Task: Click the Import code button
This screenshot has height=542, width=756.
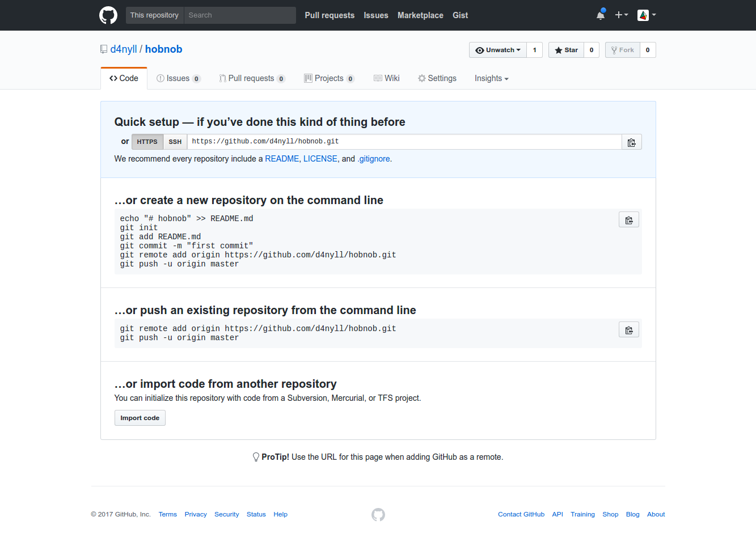Action: point(140,418)
